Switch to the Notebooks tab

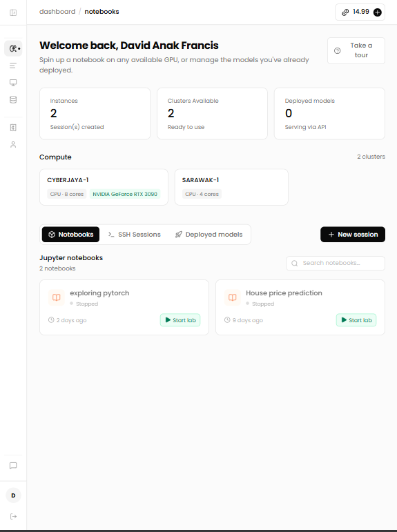pyautogui.click(x=70, y=235)
